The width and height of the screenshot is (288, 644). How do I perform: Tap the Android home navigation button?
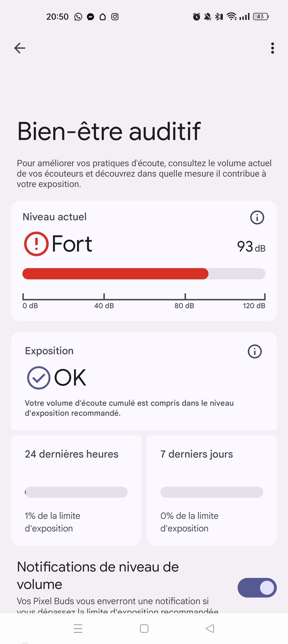(x=144, y=628)
